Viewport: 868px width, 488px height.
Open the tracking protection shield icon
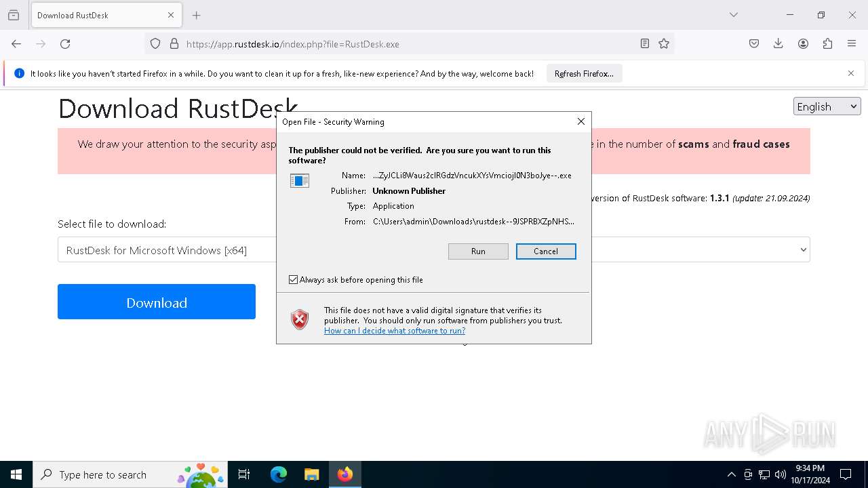click(x=155, y=43)
